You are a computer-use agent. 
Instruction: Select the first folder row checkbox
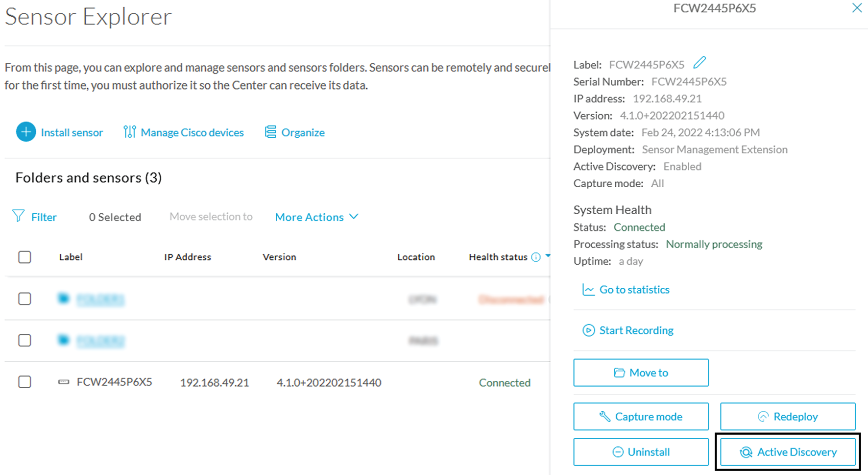click(24, 299)
